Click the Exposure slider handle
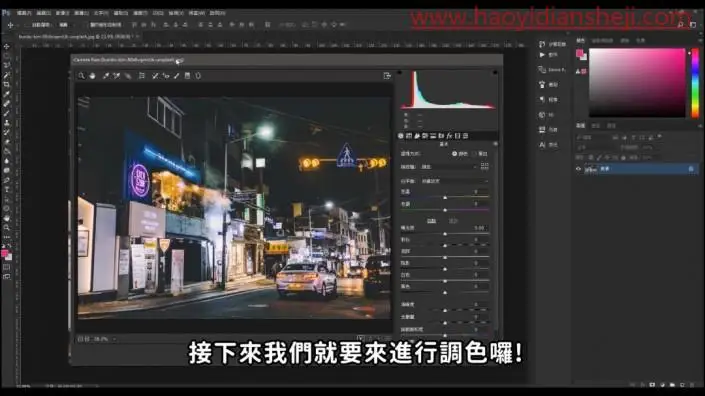Viewport: 705px width, 396px height. 445,234
